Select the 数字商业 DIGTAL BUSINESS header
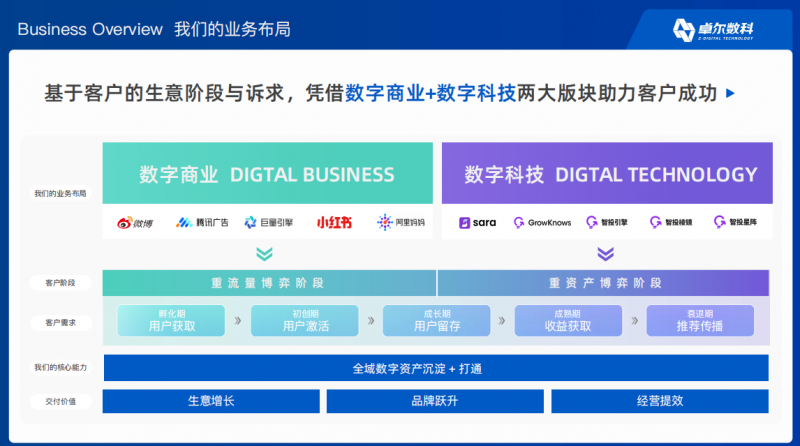The height and width of the screenshot is (446, 800). (267, 174)
